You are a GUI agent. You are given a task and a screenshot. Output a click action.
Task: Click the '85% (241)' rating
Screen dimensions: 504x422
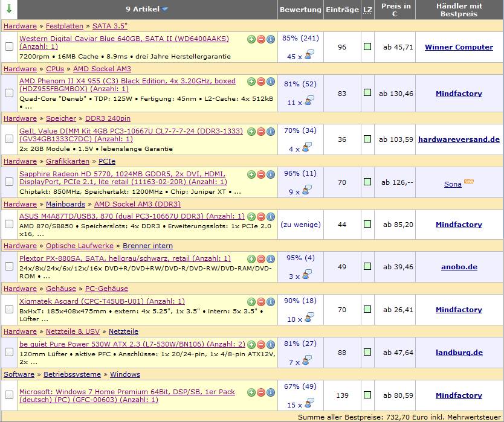pos(300,38)
